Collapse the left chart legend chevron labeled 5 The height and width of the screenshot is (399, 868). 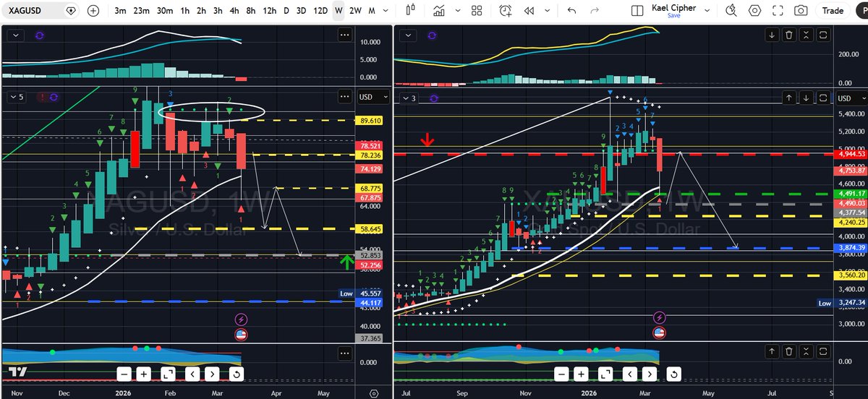(x=16, y=97)
